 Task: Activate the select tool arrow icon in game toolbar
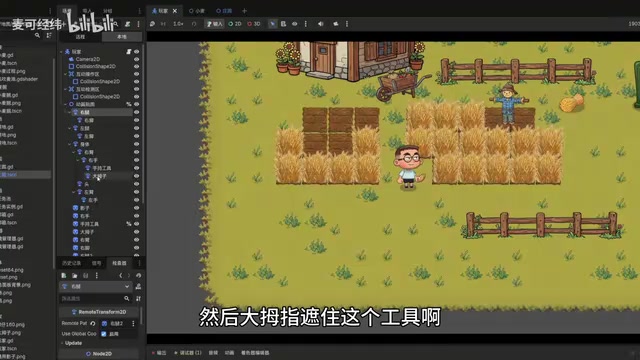[272, 24]
